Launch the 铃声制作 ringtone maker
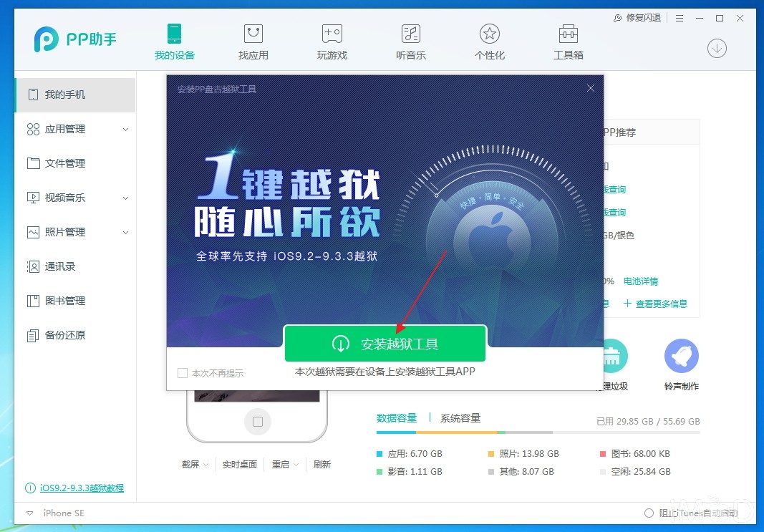 (x=681, y=356)
